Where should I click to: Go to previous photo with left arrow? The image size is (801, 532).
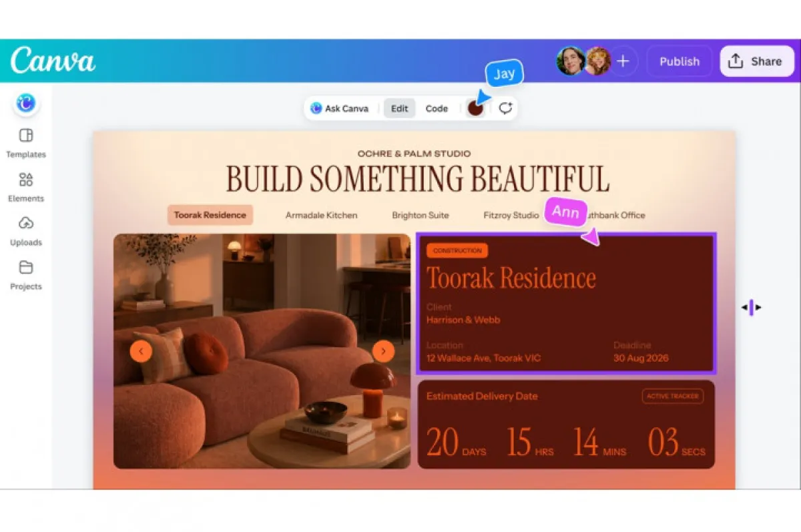pos(141,351)
